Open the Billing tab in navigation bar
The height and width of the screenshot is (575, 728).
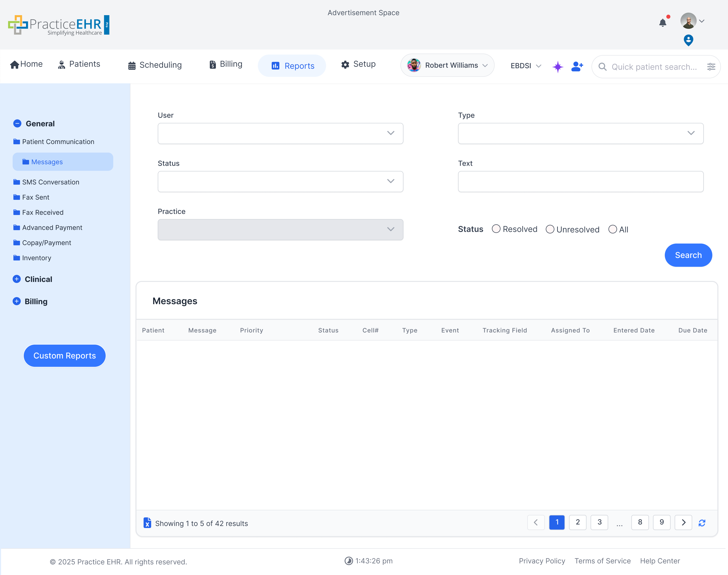(x=226, y=64)
